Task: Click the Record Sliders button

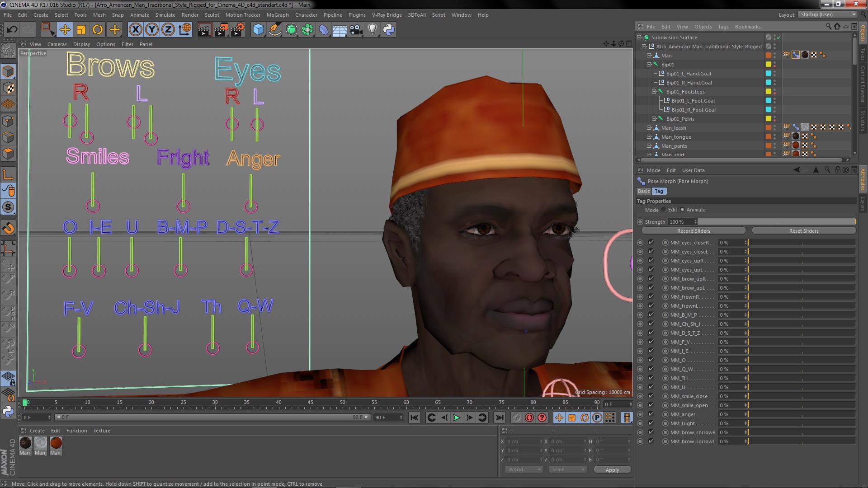Action: [693, 231]
